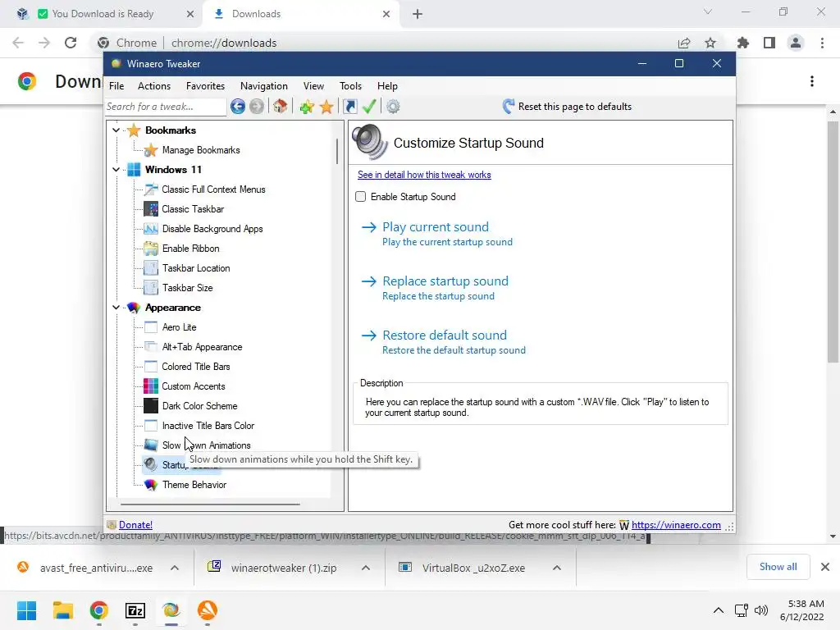Show hidden system tray icons chevron
840x630 pixels.
tap(719, 610)
